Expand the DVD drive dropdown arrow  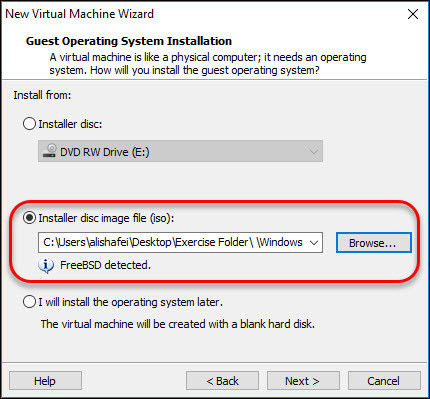[x=314, y=152]
